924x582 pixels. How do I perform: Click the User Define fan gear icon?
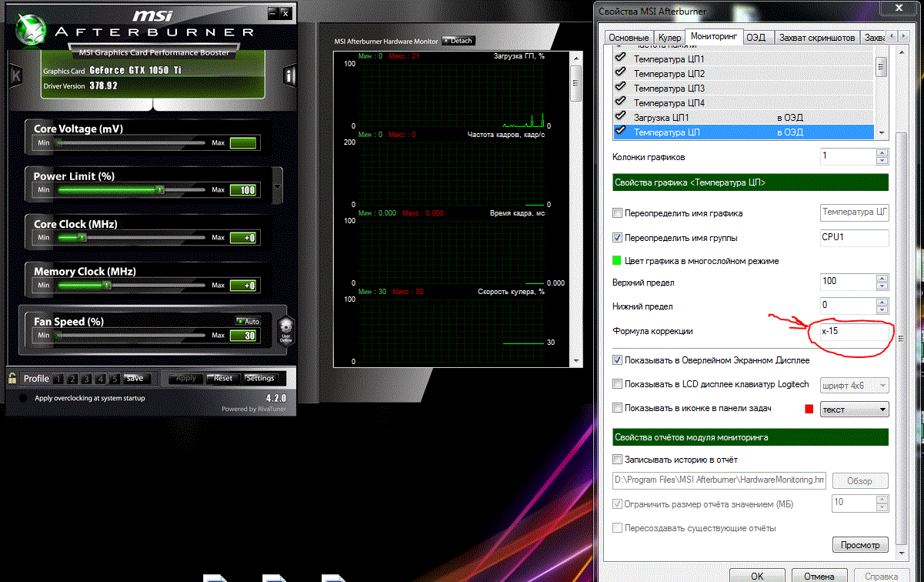click(x=285, y=330)
